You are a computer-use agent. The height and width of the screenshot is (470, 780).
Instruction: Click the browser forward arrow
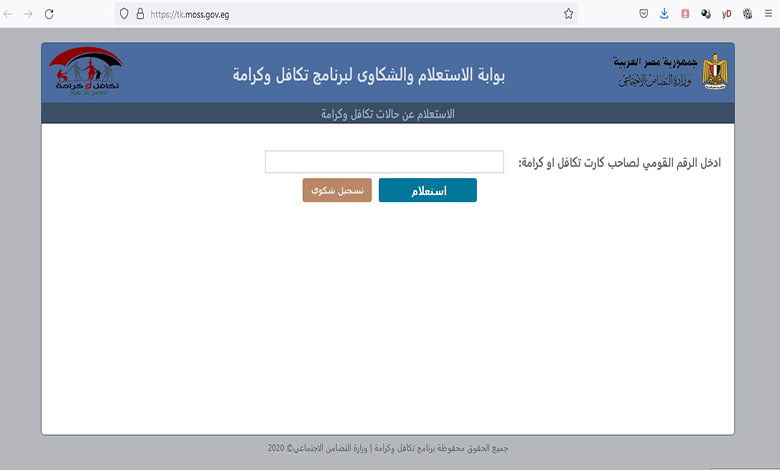point(28,14)
